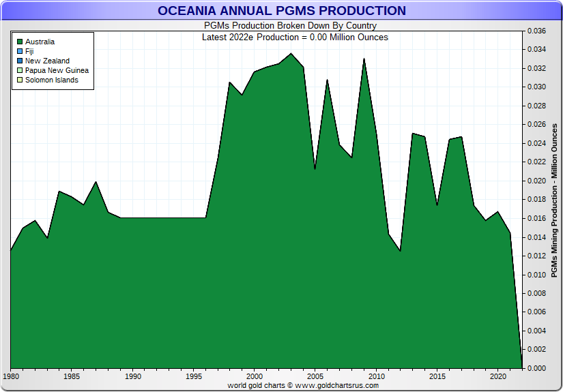Click the '0.036' y-axis value
Viewport: 563px width, 392px height.
pyautogui.click(x=536, y=31)
